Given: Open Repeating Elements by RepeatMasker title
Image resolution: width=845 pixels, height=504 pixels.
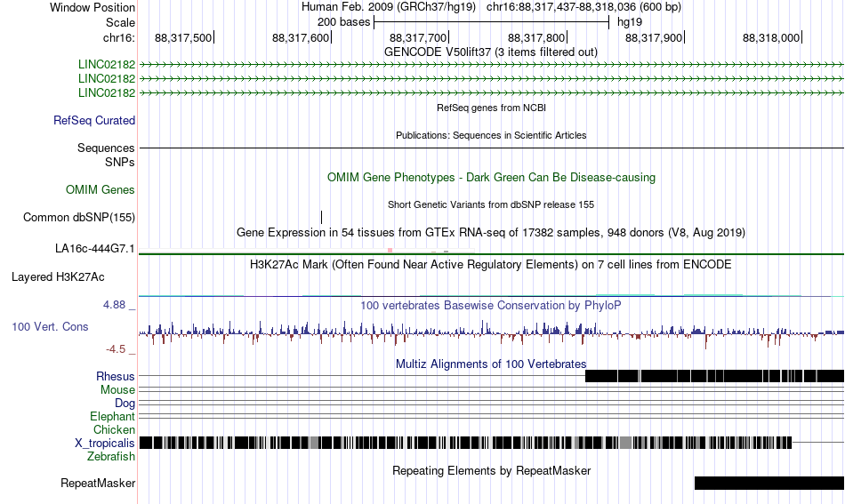Looking at the screenshot, I should (x=491, y=470).
